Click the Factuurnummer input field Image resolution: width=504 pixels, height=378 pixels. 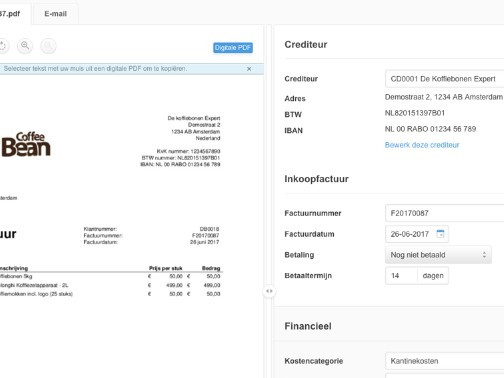[445, 213]
